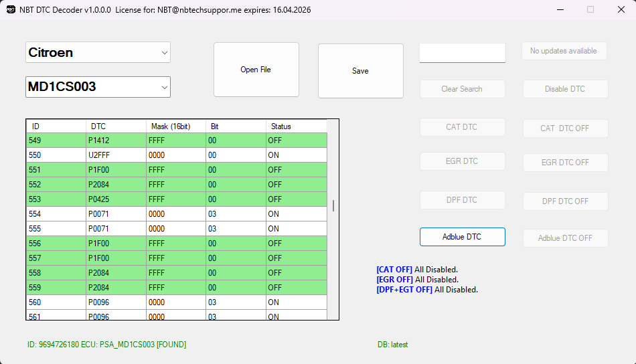Click the DB: latest status text
Viewport: 636px width, 364px height.
click(392, 345)
